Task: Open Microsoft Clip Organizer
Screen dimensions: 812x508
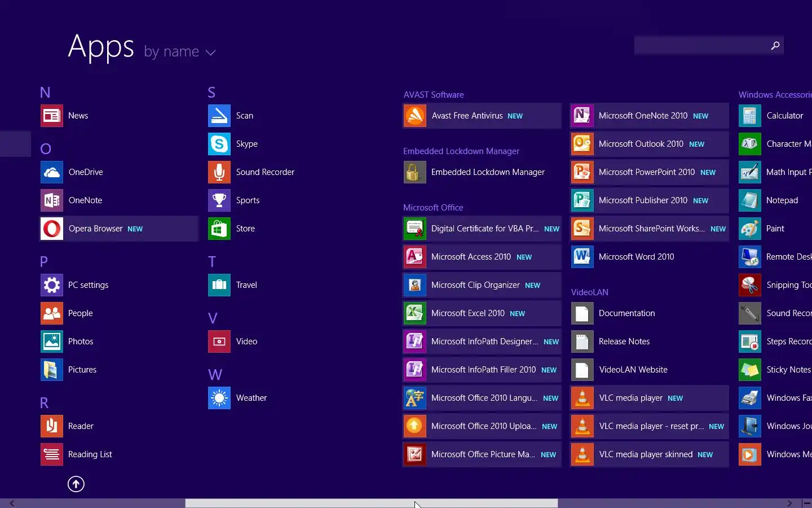Action: click(482, 285)
